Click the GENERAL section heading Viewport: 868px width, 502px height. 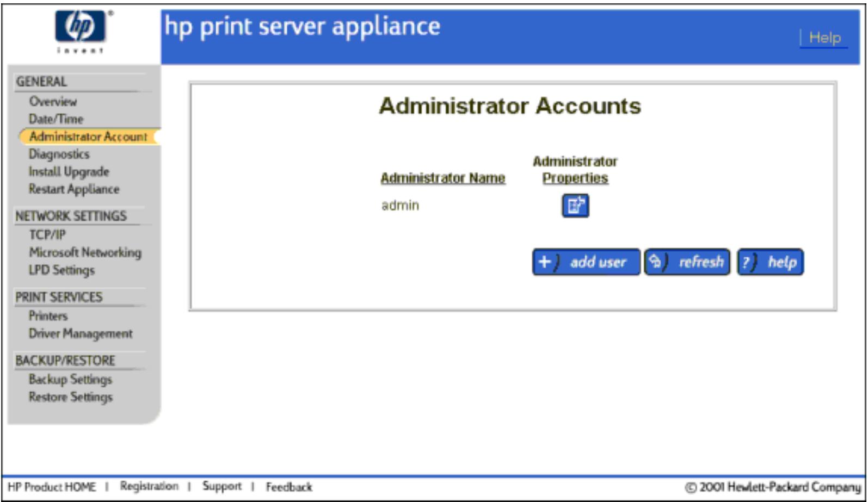[x=41, y=82]
